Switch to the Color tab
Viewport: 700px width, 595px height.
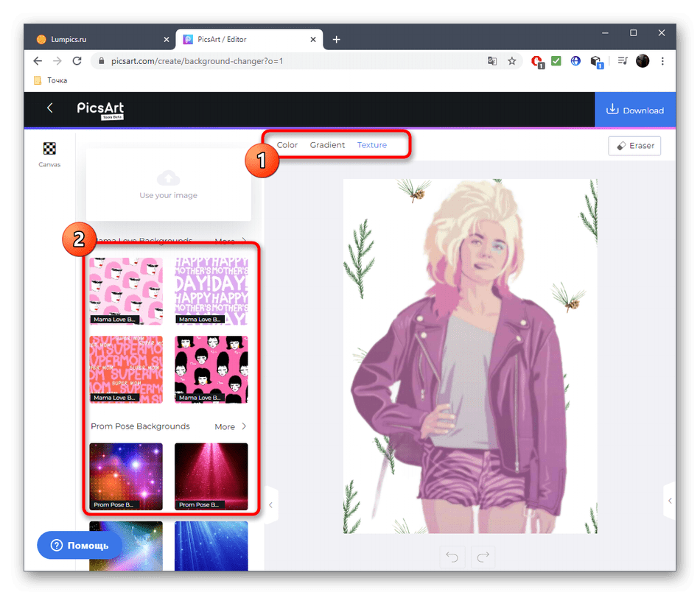[287, 145]
